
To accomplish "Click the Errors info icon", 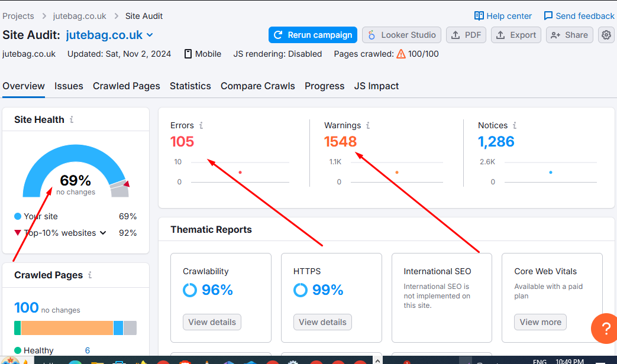I will point(201,125).
